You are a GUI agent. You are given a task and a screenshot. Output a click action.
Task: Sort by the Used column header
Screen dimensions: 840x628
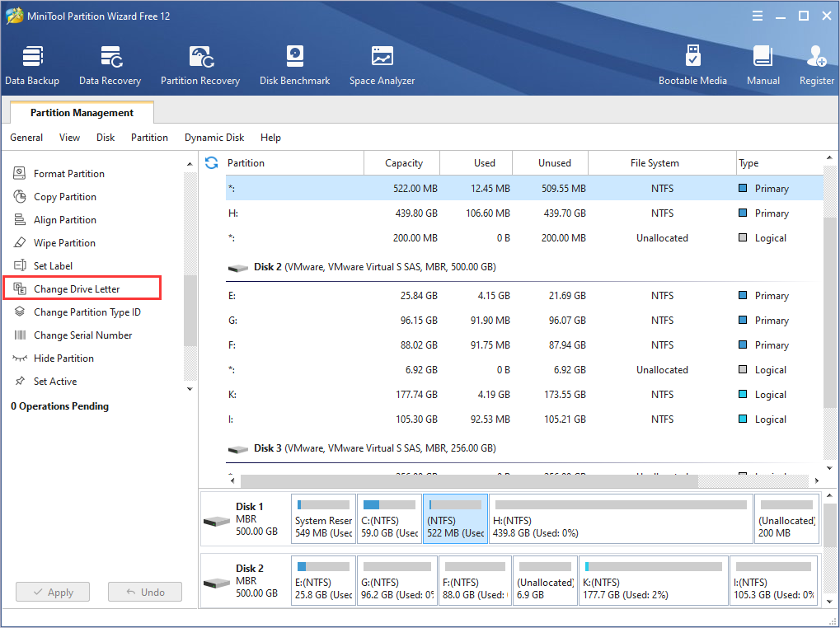[476, 162]
